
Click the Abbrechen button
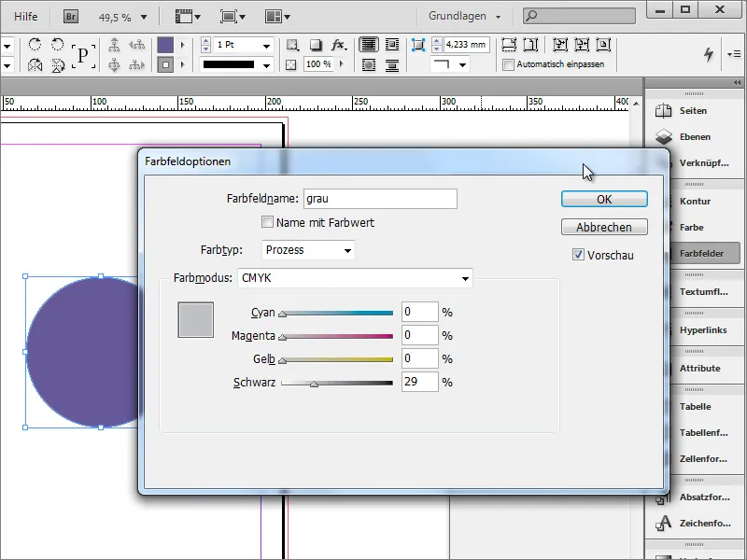point(604,227)
